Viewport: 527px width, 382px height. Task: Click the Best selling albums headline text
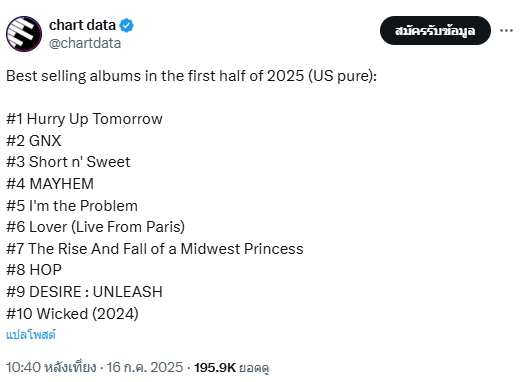tap(192, 76)
